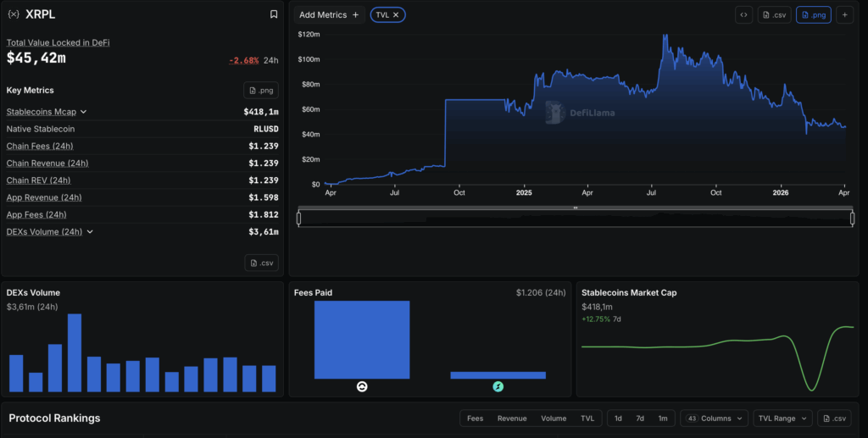Select the 1m time period
This screenshot has width=868, height=438.
pos(663,419)
